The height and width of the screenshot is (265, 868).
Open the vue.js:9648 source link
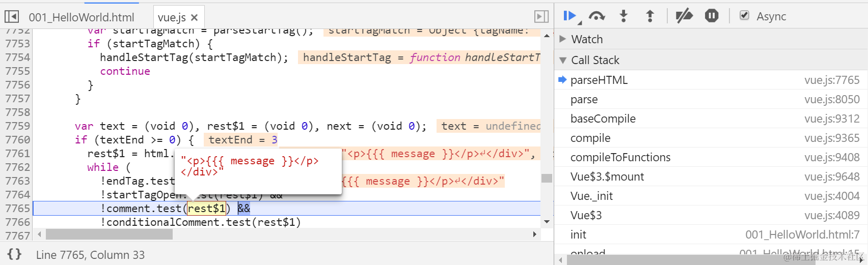coord(832,176)
